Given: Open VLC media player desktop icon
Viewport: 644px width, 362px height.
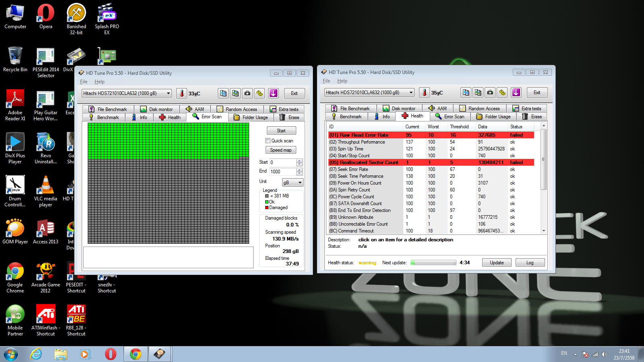Looking at the screenshot, I should click(x=45, y=191).
